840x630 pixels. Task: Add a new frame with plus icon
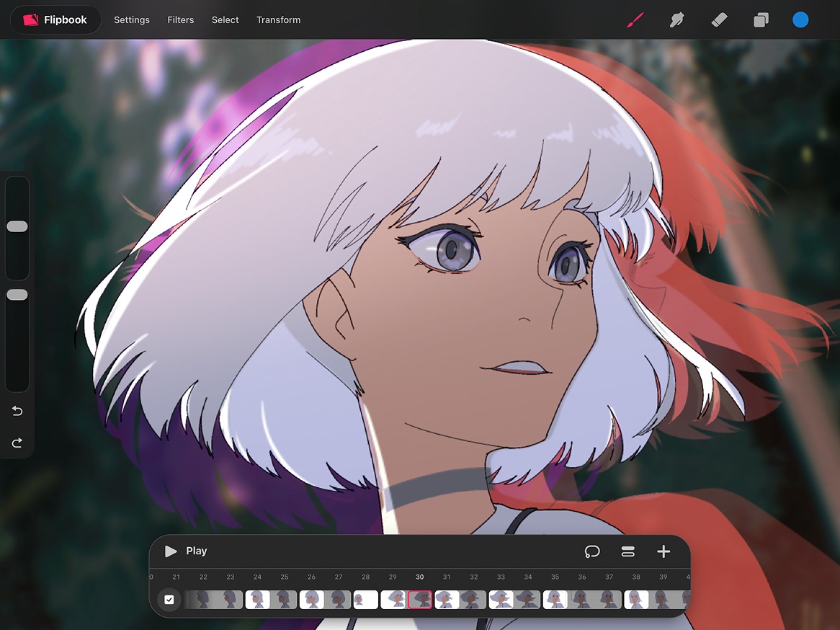[663, 551]
